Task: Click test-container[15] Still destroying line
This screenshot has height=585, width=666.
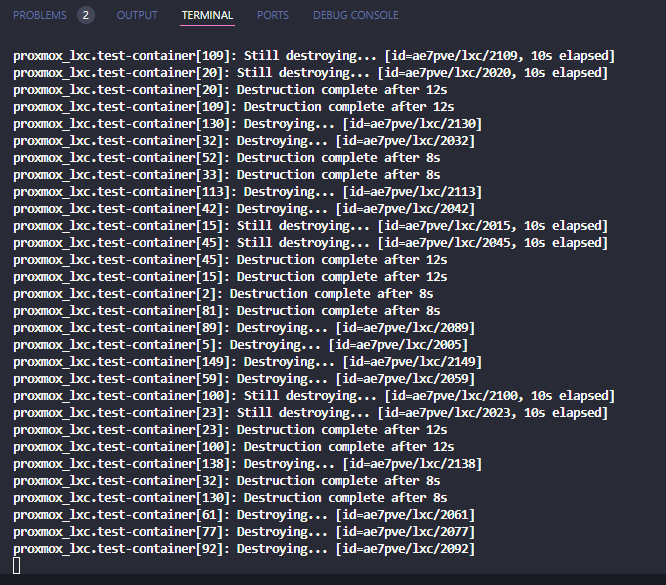Action: pos(310,226)
